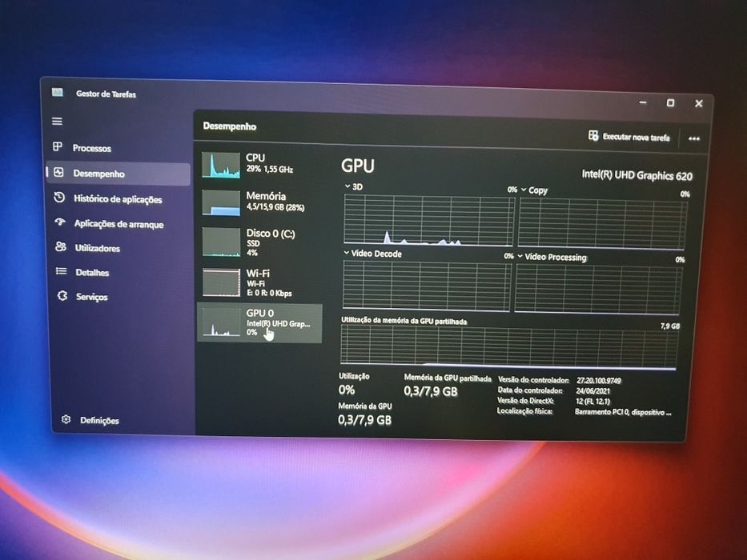Click the Utilização 0% value
The width and height of the screenshot is (747, 560).
click(347, 390)
